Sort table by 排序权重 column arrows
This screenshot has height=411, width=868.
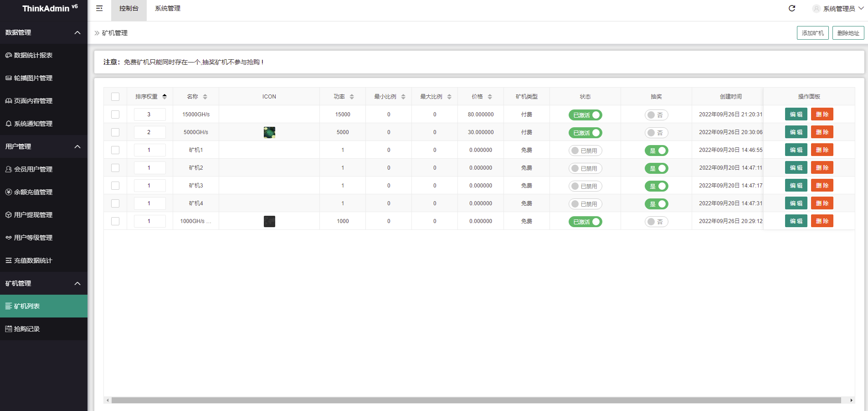pyautogui.click(x=164, y=97)
